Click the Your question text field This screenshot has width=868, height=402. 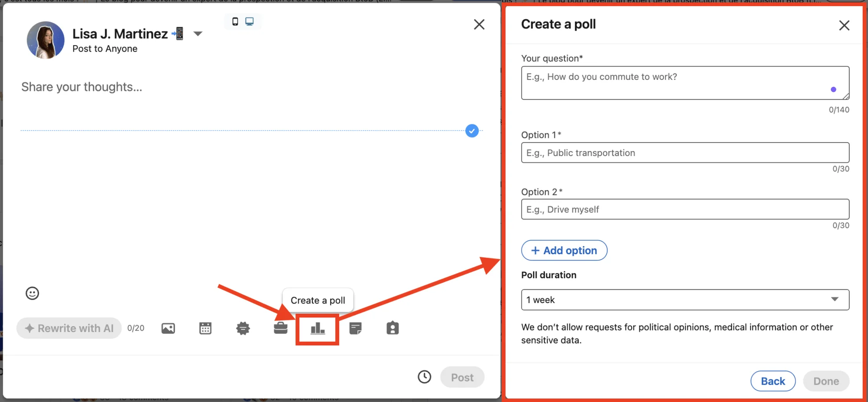click(685, 83)
